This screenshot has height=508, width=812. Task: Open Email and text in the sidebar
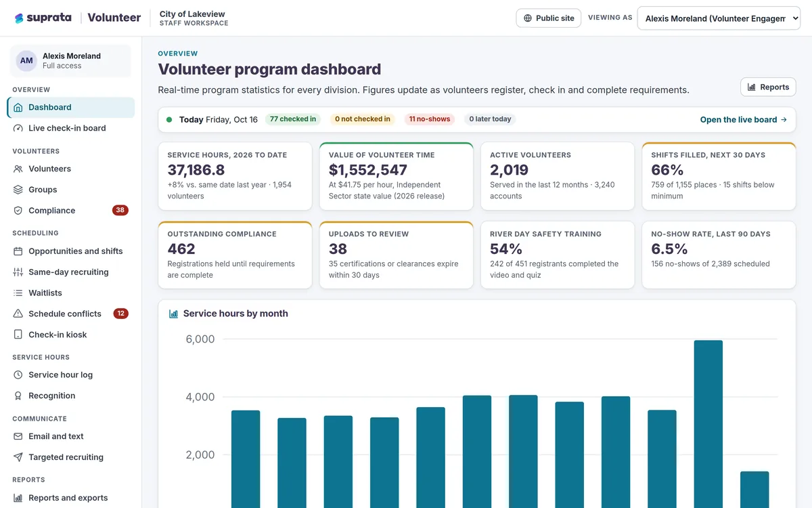click(71, 436)
